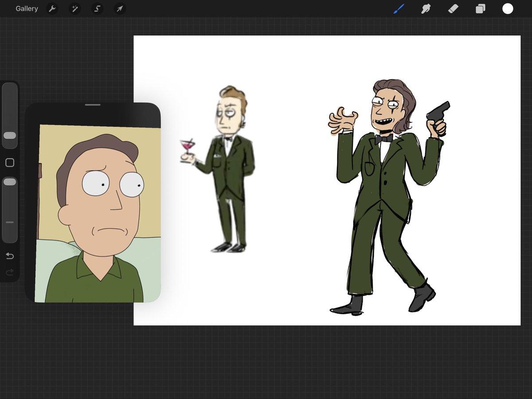
Task: Open the Gallery
Action: (27, 9)
